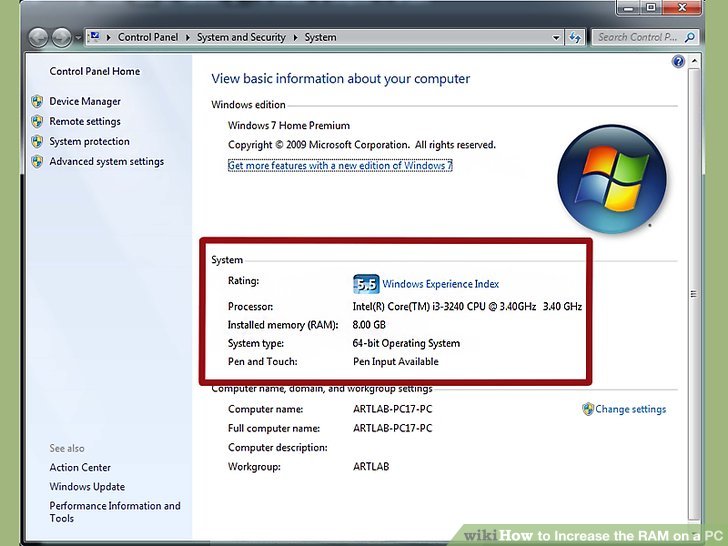Open Remote settings link
The width and height of the screenshot is (728, 546).
coord(85,121)
